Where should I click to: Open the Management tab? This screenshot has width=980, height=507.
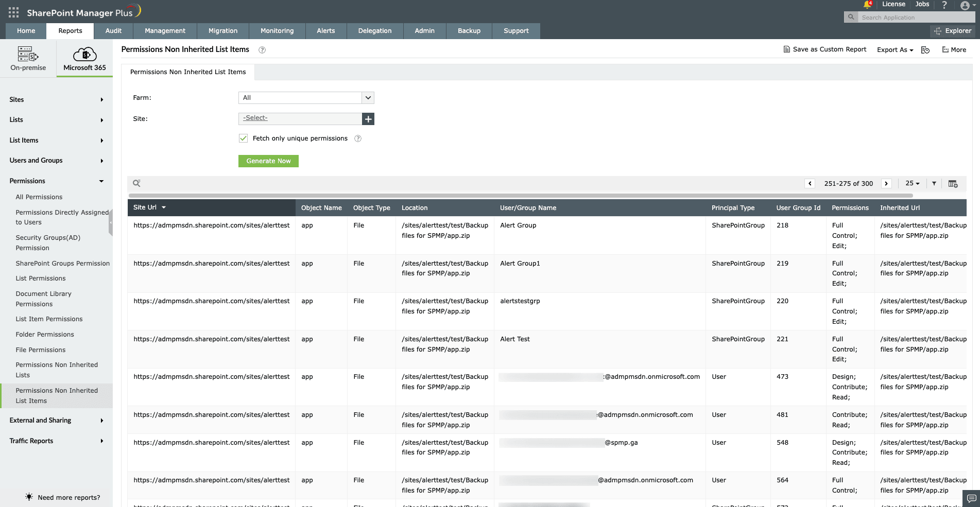[x=165, y=31]
